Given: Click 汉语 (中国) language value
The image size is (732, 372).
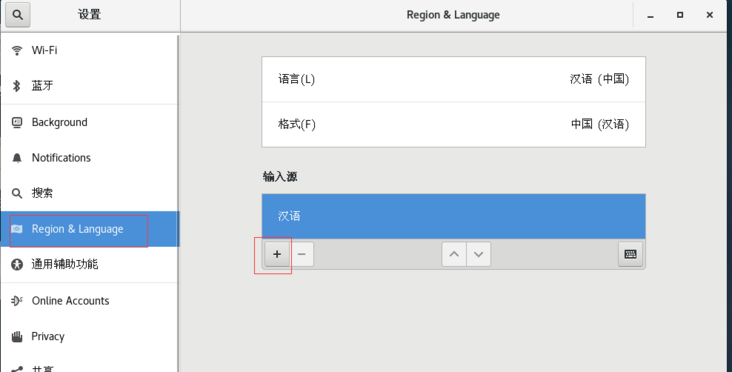Looking at the screenshot, I should [x=599, y=79].
